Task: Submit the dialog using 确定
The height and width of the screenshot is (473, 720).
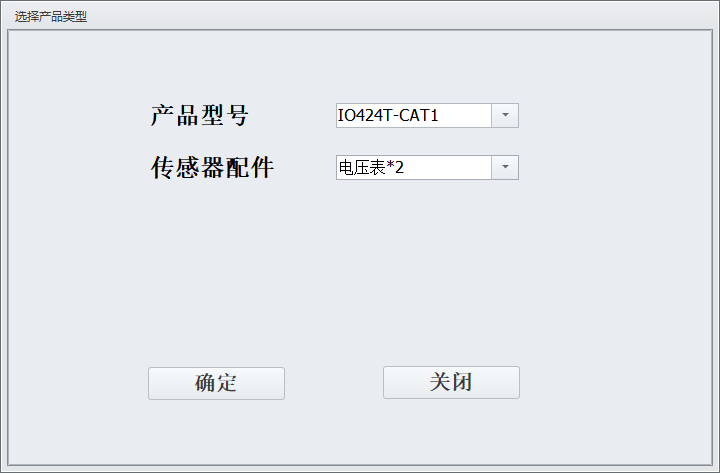Action: coord(216,383)
